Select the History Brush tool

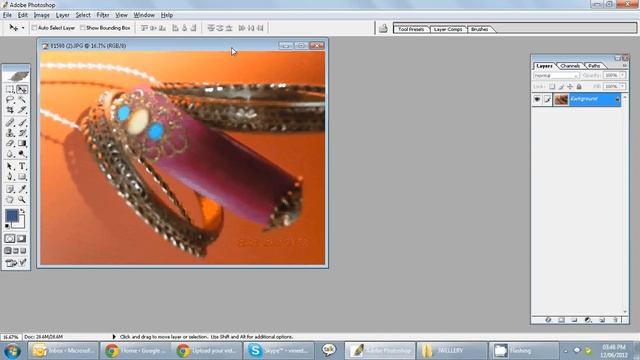tap(22, 133)
